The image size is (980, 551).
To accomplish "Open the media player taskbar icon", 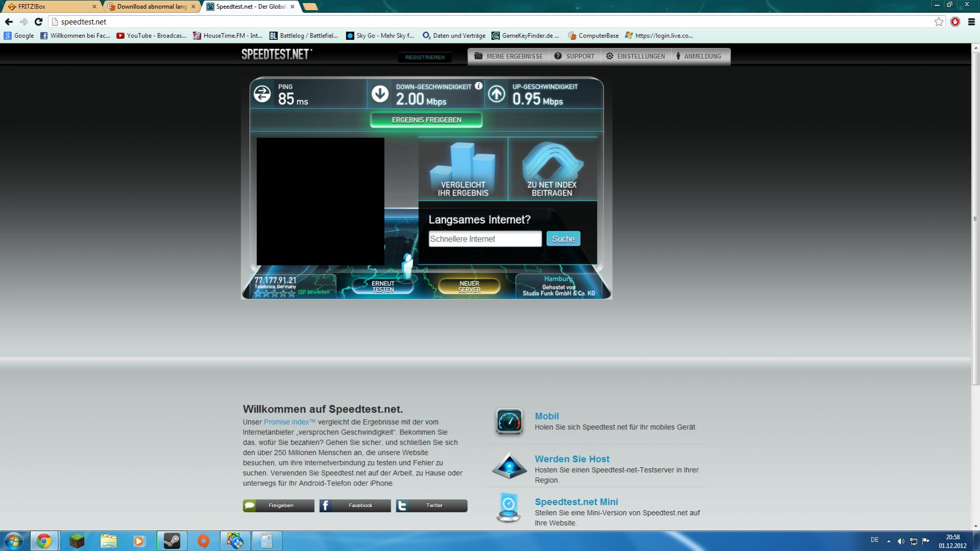I will tap(139, 541).
